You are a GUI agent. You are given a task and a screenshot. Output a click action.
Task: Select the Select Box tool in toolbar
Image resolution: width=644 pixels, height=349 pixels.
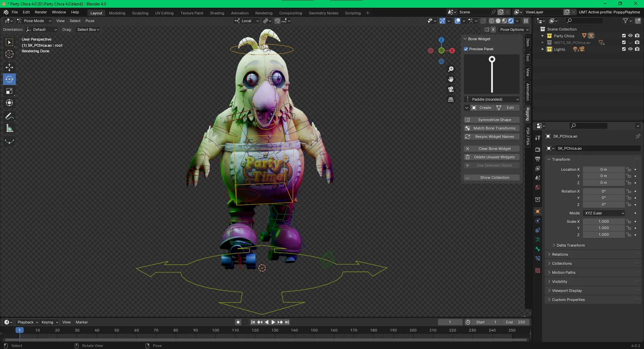pyautogui.click(x=9, y=42)
